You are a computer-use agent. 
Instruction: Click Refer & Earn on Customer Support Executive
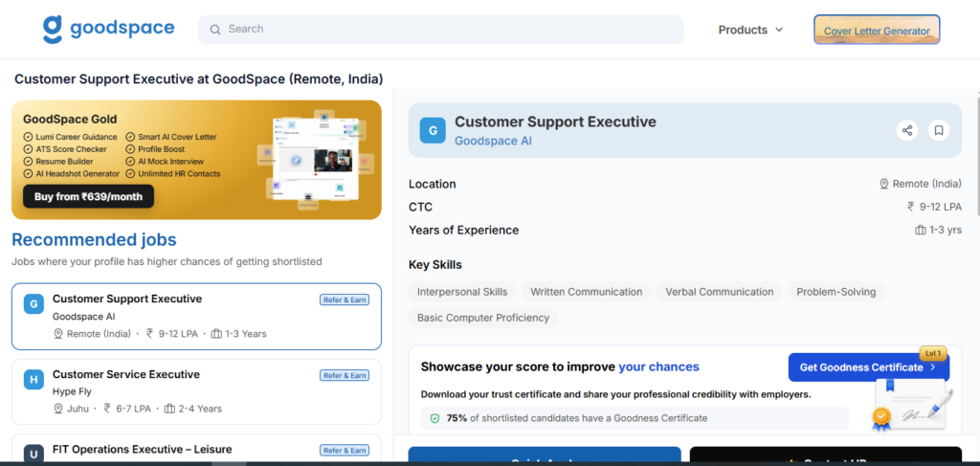point(345,300)
